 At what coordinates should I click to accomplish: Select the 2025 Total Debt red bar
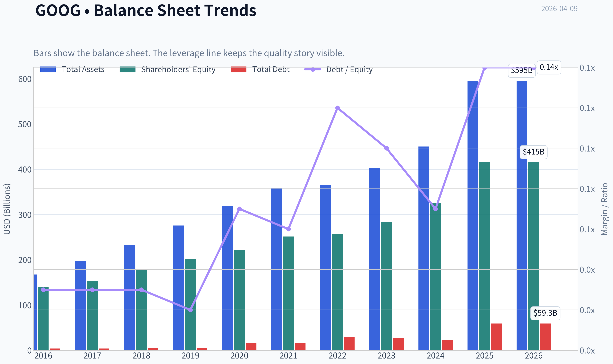point(496,337)
